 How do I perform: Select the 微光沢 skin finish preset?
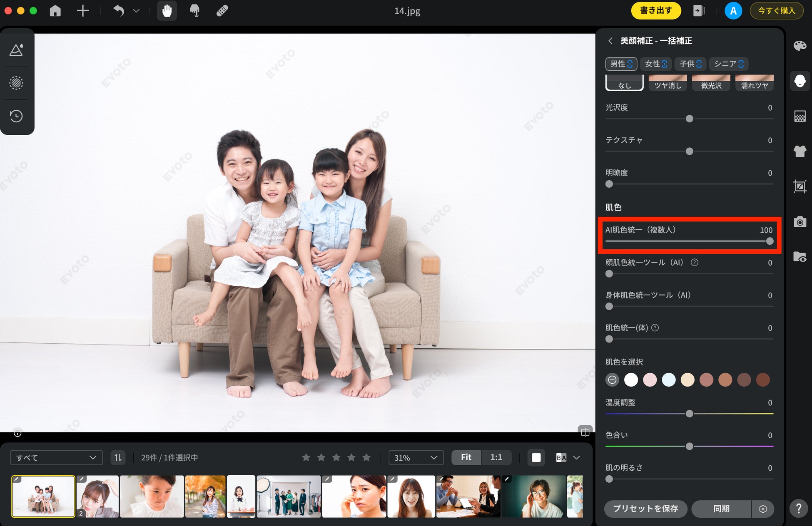point(711,83)
